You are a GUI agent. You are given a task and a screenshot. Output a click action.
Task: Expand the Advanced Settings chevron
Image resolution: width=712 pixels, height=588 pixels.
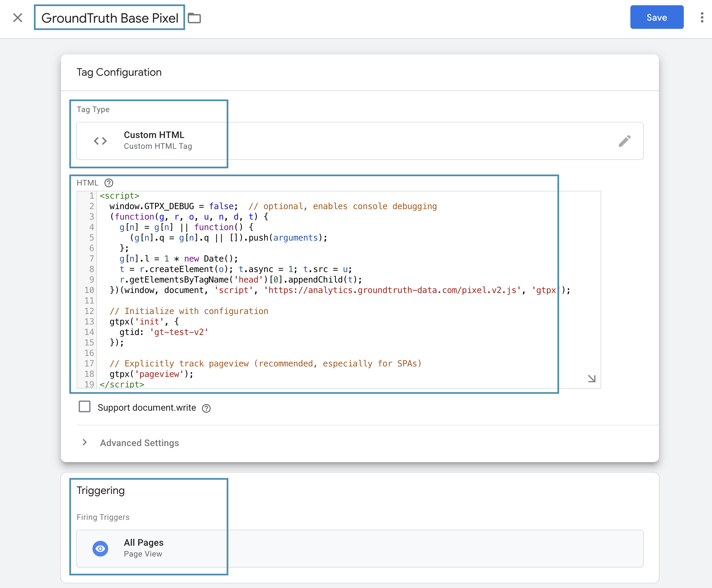click(x=85, y=442)
